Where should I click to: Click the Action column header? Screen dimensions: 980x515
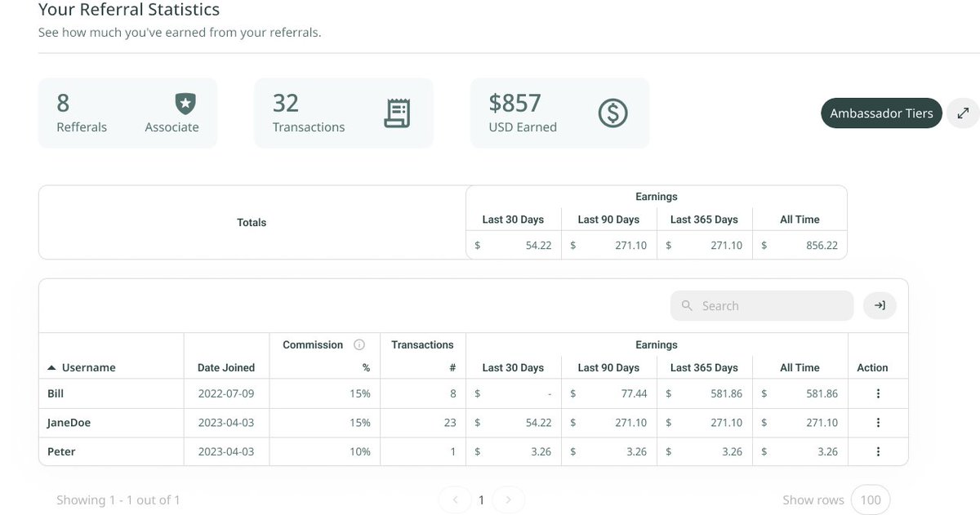click(872, 368)
